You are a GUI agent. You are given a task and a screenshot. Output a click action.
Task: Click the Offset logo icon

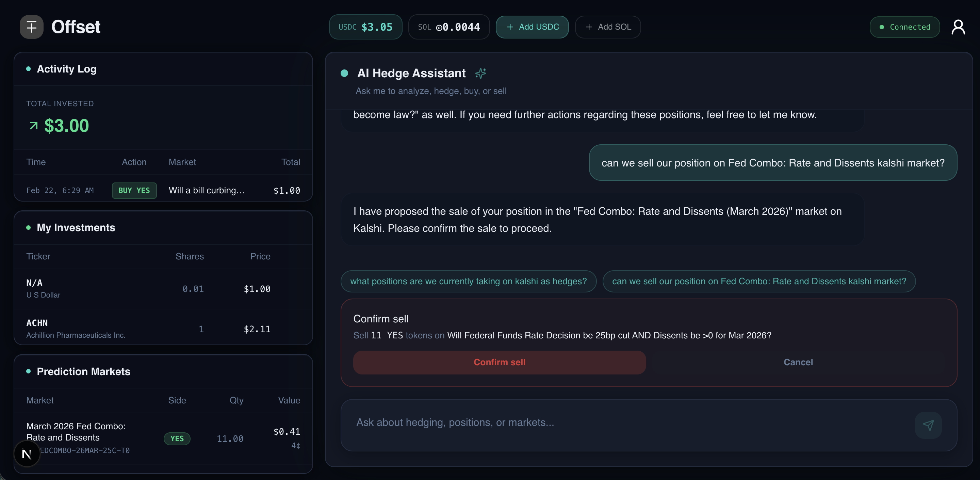[x=32, y=27]
